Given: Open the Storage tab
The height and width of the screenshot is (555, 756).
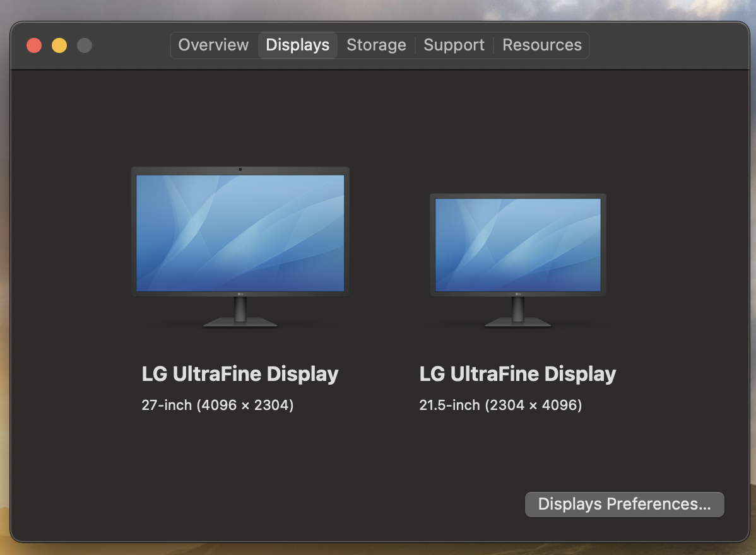Looking at the screenshot, I should click(376, 45).
